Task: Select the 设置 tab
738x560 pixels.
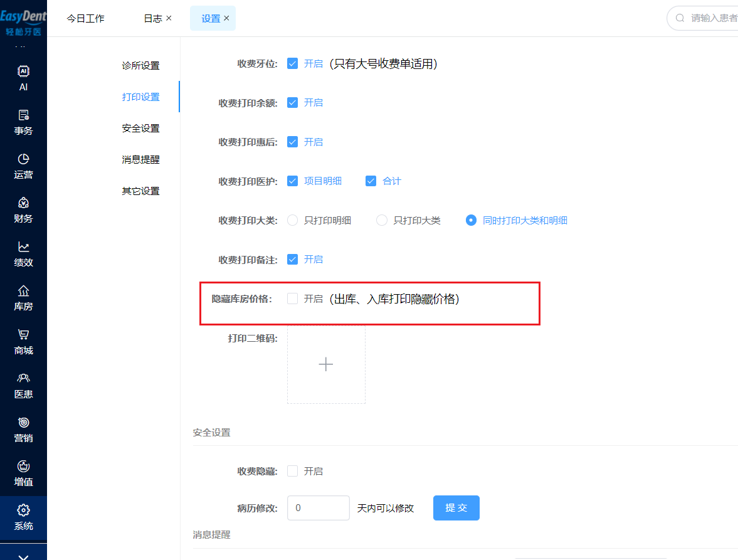Action: 211,18
